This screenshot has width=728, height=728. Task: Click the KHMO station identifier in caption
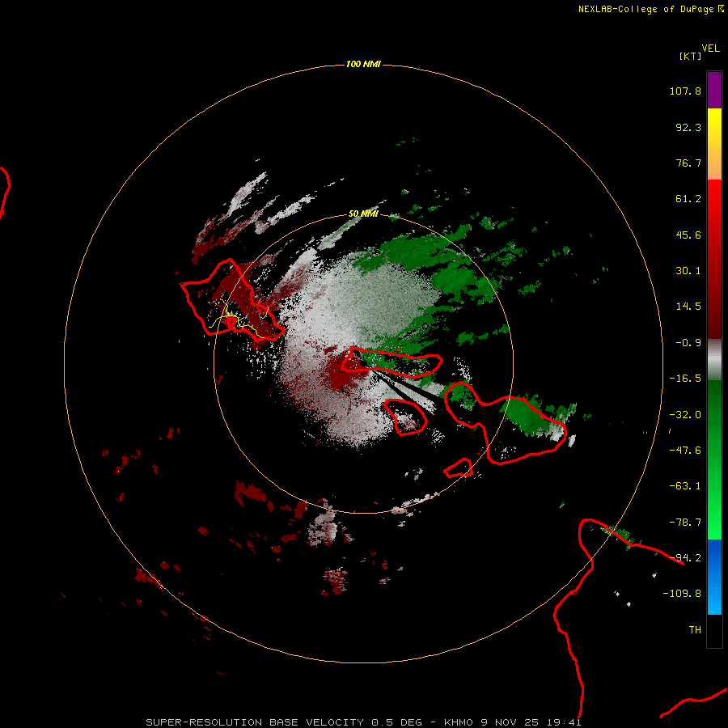[459, 722]
